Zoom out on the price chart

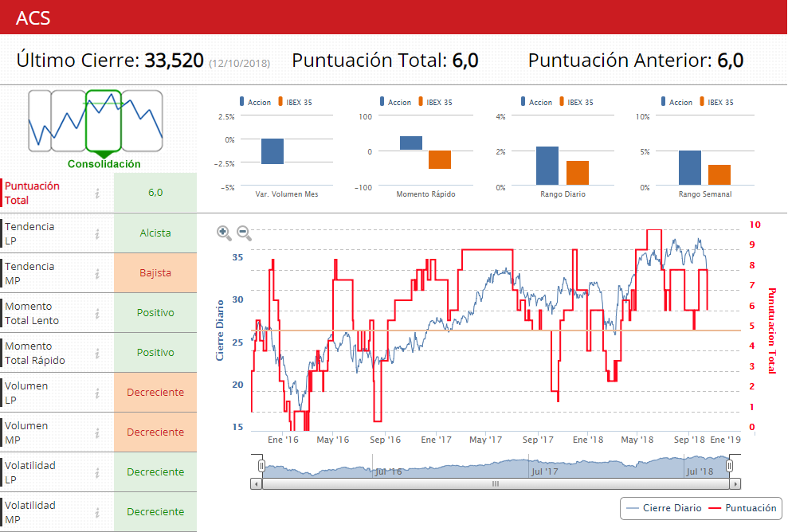pyautogui.click(x=245, y=233)
